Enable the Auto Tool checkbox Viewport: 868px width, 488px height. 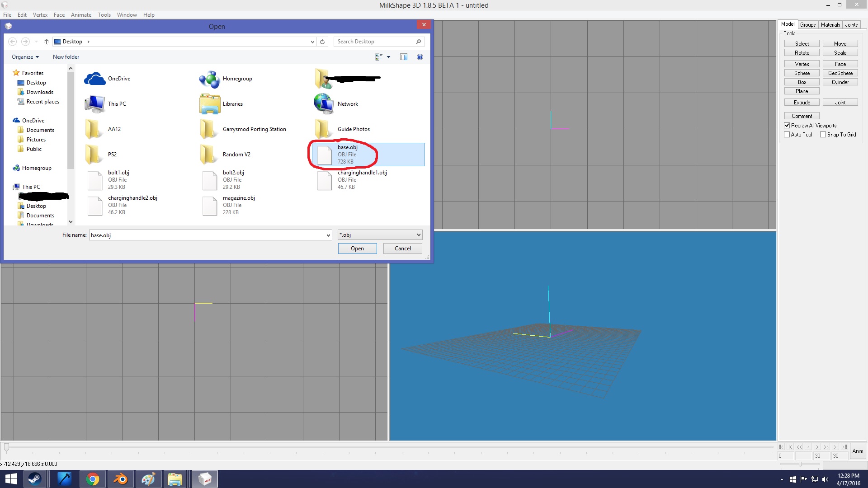point(787,135)
